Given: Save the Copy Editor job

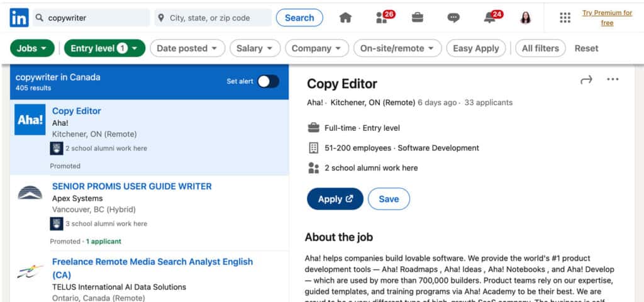Looking at the screenshot, I should click(389, 199).
